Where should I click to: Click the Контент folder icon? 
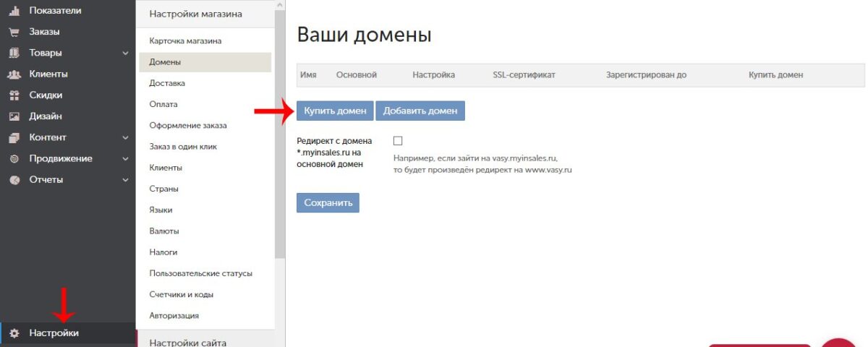pos(14,137)
